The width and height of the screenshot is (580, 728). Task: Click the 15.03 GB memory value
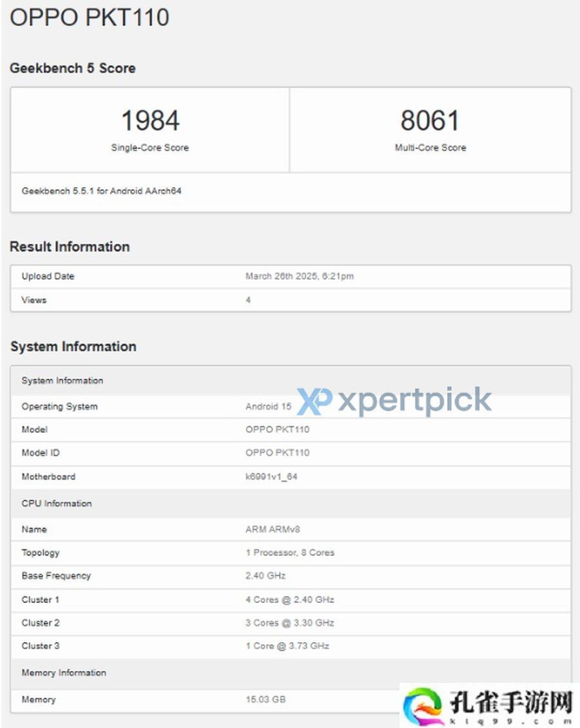coord(266,699)
